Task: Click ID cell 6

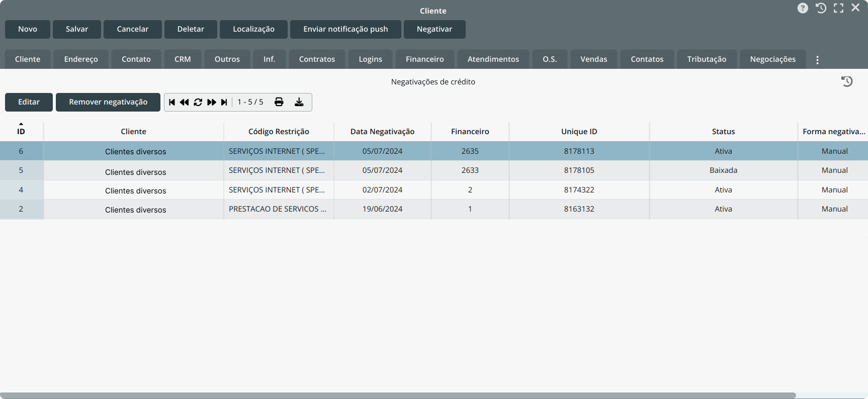Action: click(x=21, y=151)
